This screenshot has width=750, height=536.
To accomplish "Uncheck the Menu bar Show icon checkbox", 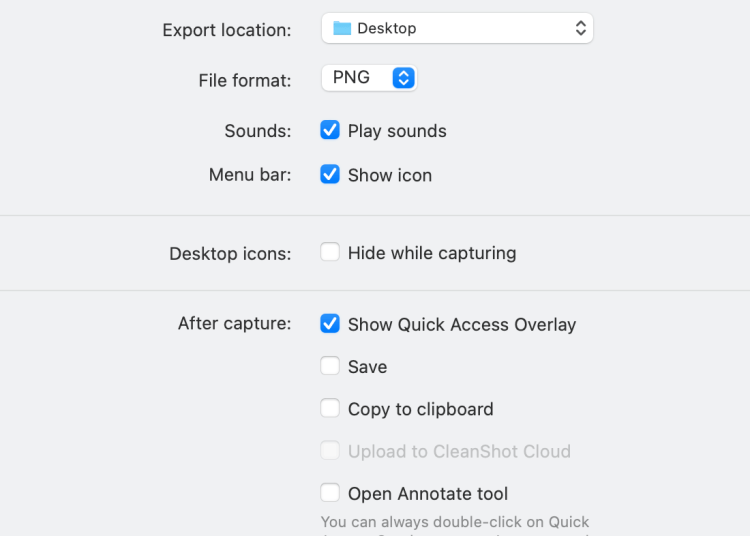I will (330, 174).
